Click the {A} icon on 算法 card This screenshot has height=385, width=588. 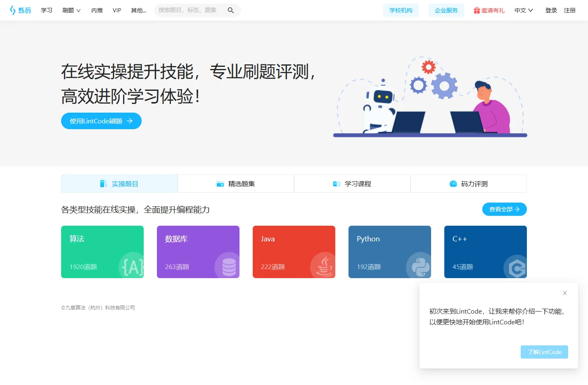point(132,266)
